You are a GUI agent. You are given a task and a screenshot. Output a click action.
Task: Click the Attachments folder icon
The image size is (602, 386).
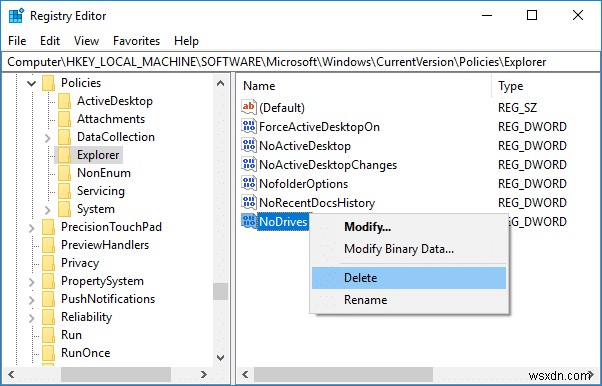pos(64,119)
